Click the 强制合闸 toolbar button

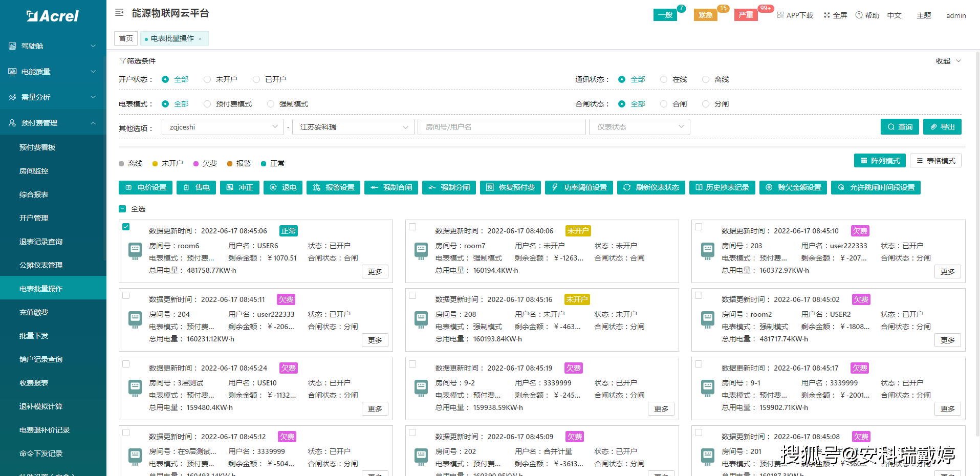(x=391, y=187)
